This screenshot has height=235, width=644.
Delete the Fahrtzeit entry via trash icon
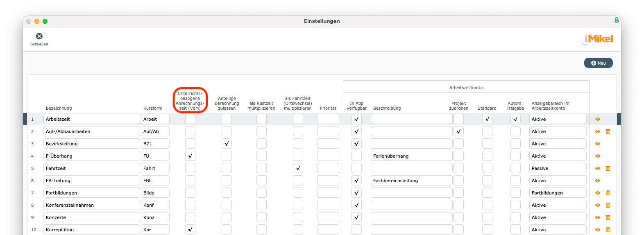tap(608, 168)
